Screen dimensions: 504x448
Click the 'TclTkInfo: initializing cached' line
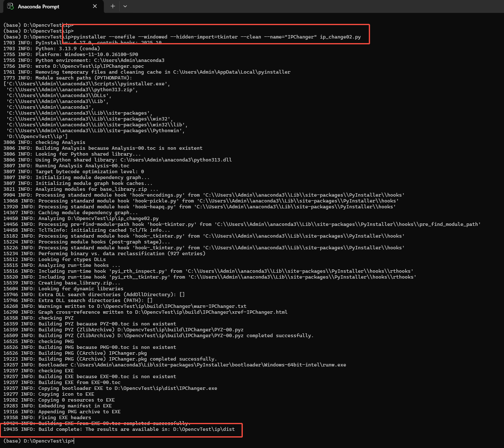[87, 230]
